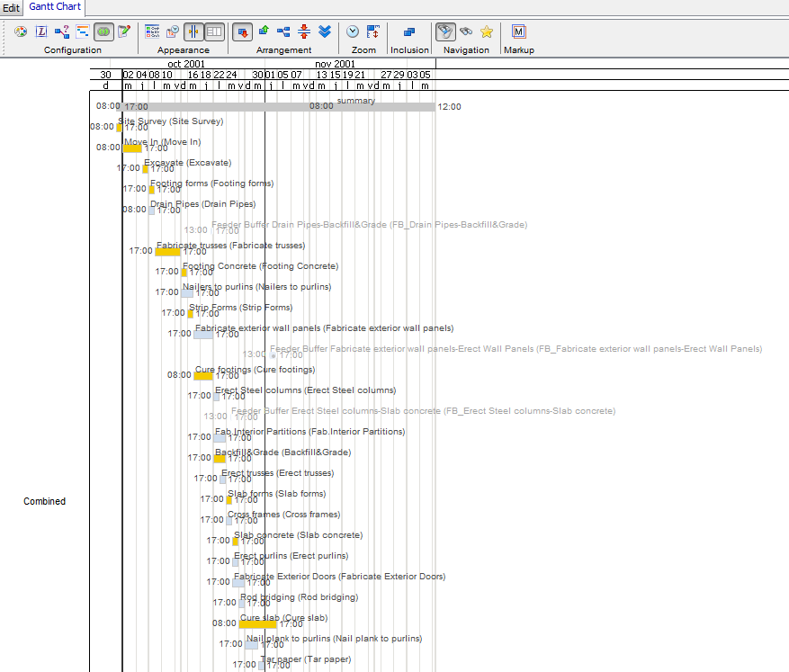Select the Gantt Chart tab
The width and height of the screenshot is (789, 672).
[x=57, y=7]
